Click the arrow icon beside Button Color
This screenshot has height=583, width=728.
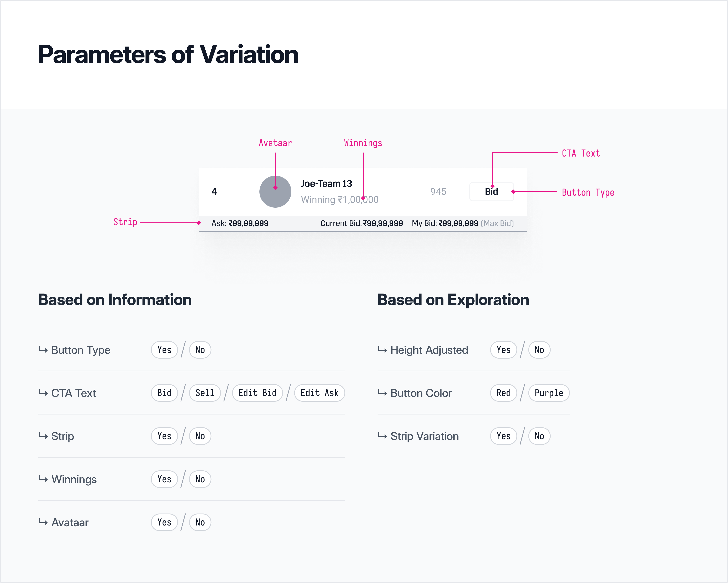coord(382,393)
